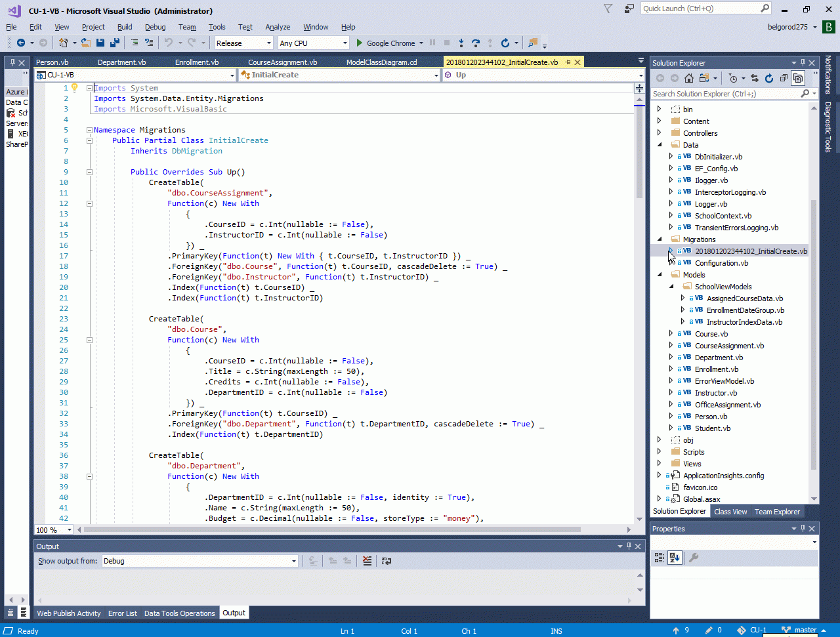Click the Home icon in Solution Explorer
The image size is (840, 637).
688,78
